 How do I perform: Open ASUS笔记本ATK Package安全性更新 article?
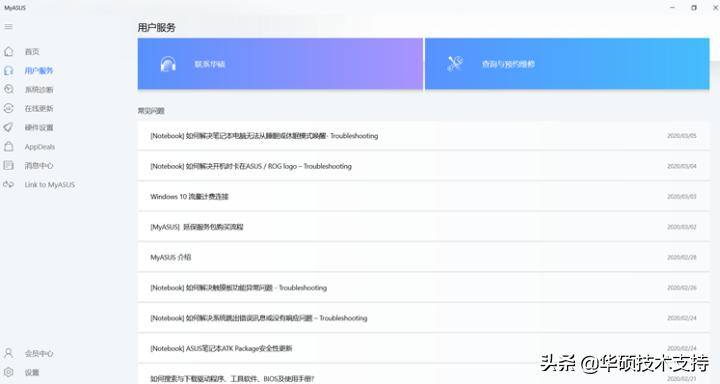pos(423,348)
